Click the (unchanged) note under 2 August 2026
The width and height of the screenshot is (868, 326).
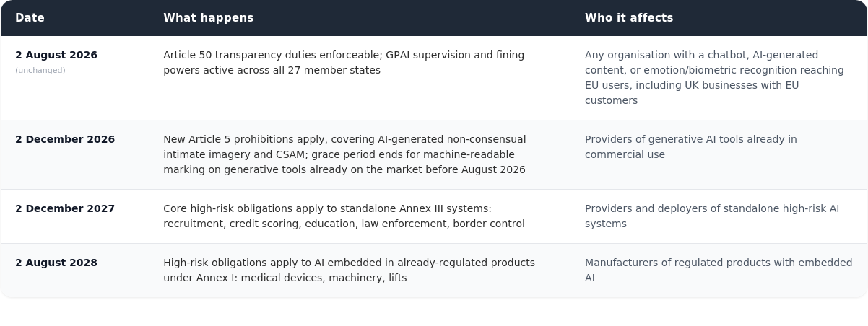click(x=40, y=70)
